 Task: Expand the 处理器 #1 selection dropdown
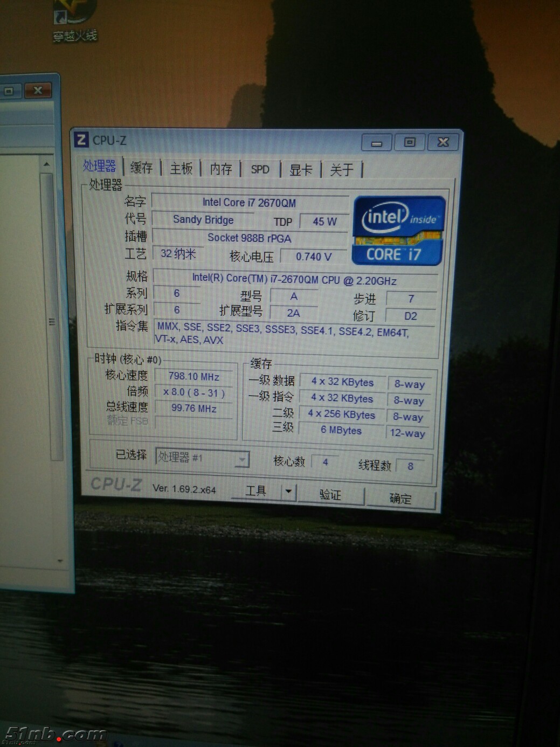tap(242, 459)
